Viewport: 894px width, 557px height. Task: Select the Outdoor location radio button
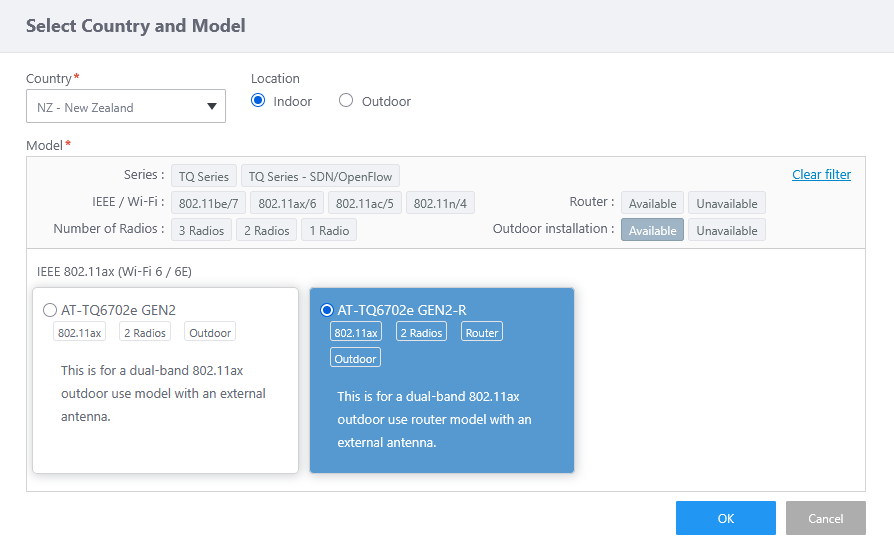(346, 100)
